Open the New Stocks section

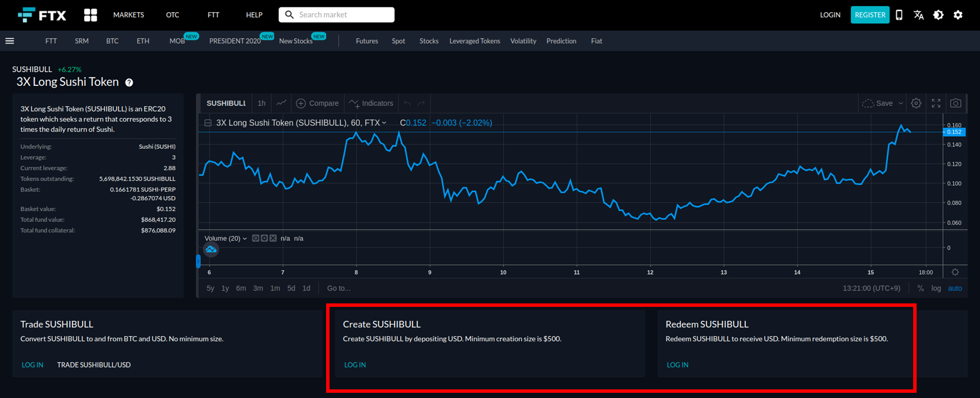click(296, 41)
